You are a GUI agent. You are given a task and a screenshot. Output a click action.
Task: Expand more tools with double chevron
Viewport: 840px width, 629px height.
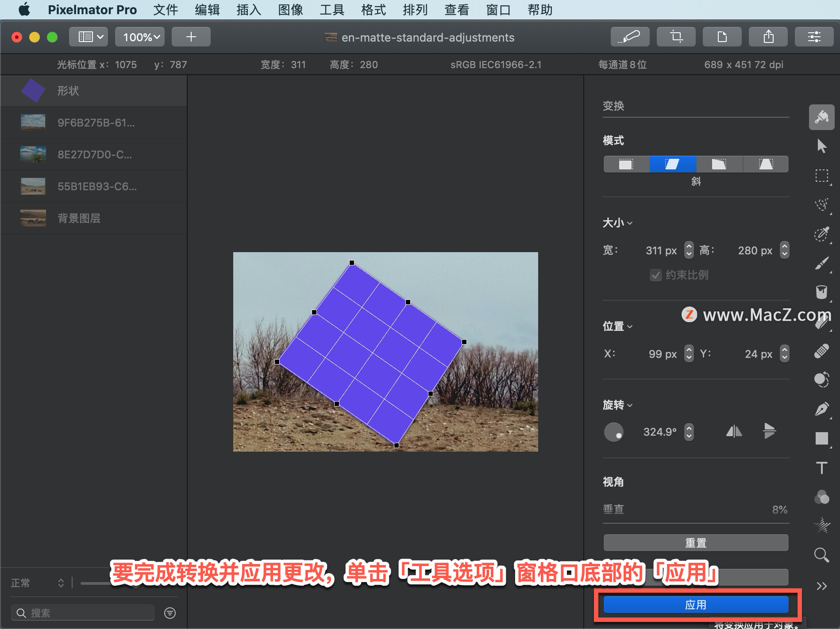point(821,586)
